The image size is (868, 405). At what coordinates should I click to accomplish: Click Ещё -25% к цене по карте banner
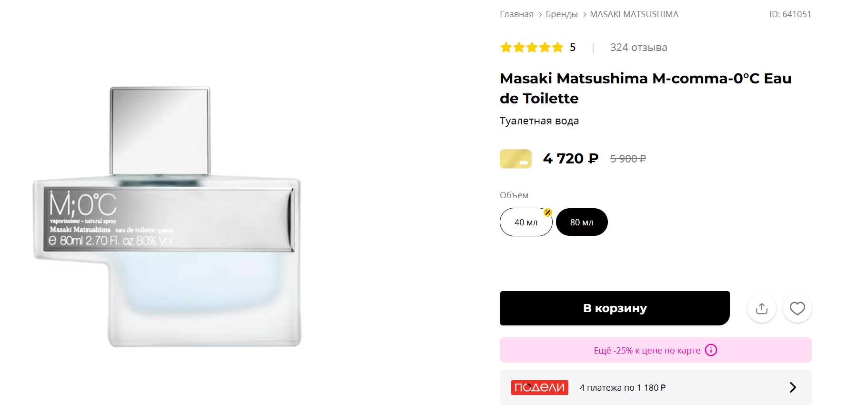(656, 350)
